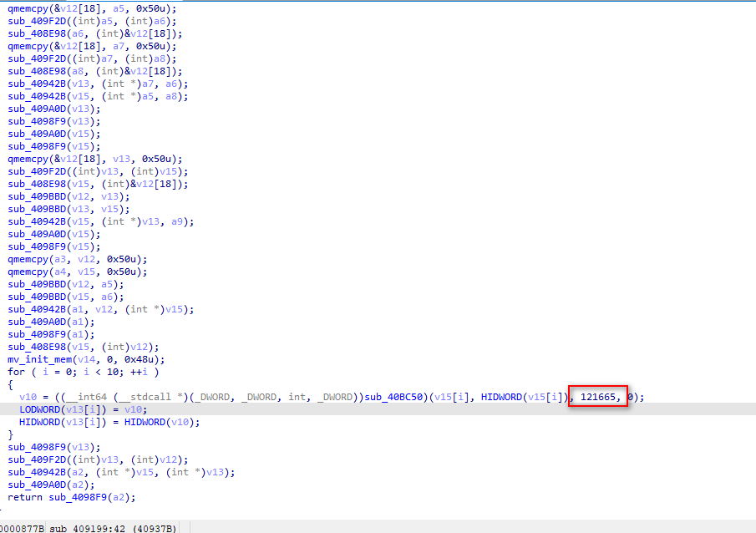Select 'sub_408E98(v15, (int)&v12[18]);' line
The height and width of the screenshot is (533, 756).
tap(98, 185)
